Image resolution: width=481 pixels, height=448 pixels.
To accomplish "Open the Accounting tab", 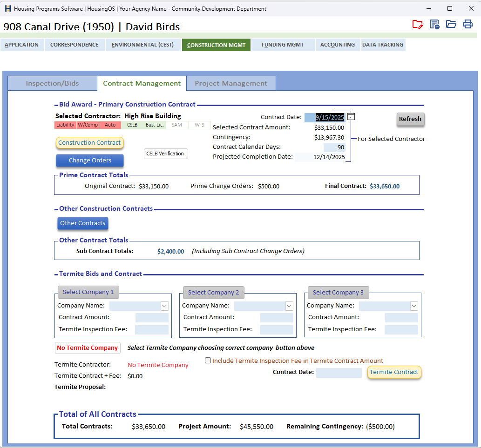I will point(338,45).
